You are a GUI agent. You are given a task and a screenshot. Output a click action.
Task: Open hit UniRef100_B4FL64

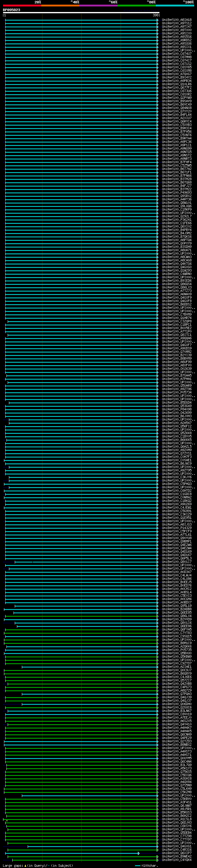pyautogui.click(x=177, y=115)
